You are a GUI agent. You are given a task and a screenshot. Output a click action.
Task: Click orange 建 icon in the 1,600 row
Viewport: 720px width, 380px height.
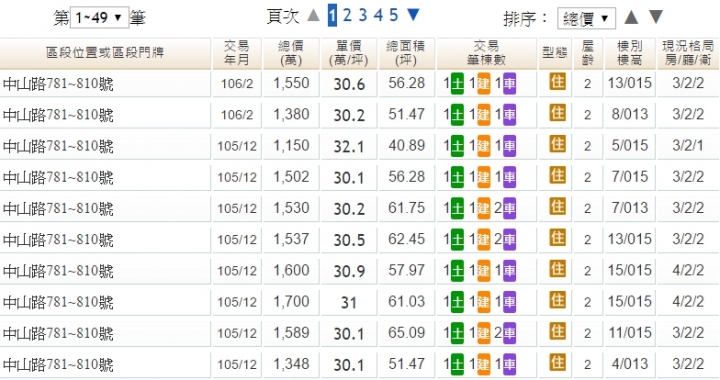point(484,271)
